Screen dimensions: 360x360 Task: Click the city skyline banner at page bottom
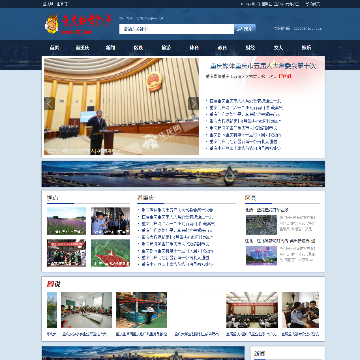pyautogui.click(x=143, y=353)
